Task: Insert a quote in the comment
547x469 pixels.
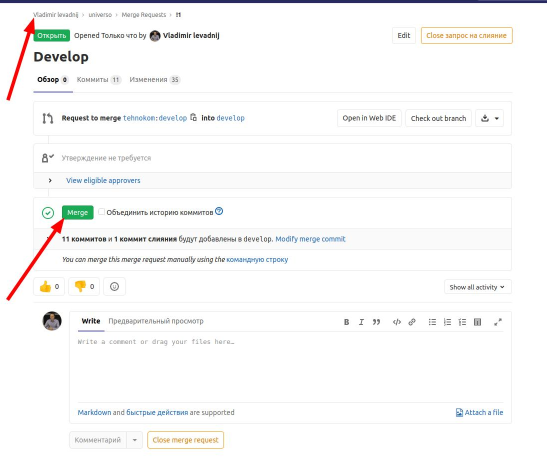Action: (x=376, y=322)
